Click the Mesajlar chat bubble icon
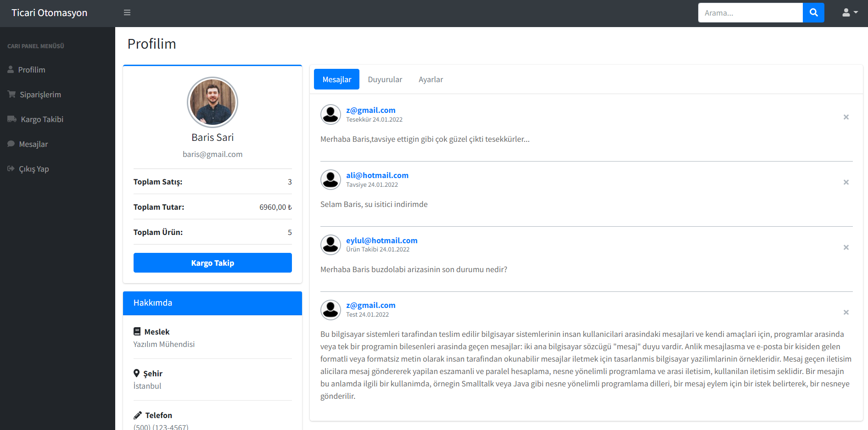This screenshot has width=868, height=430. click(11, 144)
